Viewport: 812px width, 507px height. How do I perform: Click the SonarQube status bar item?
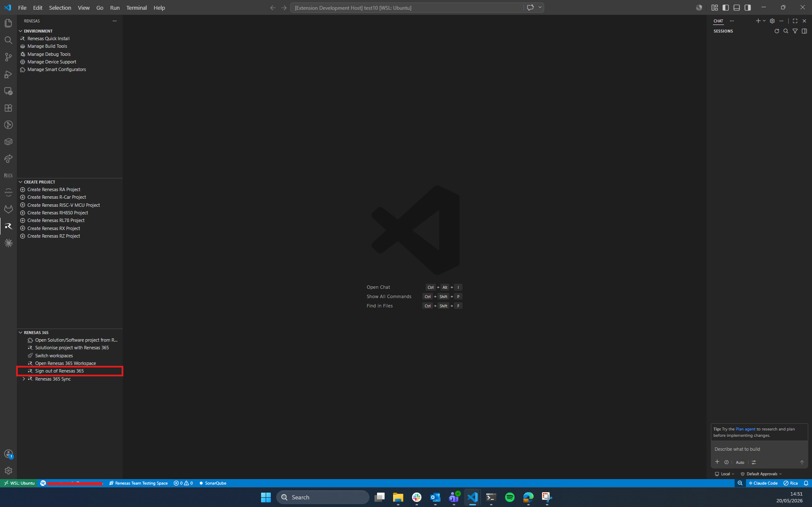click(x=213, y=483)
